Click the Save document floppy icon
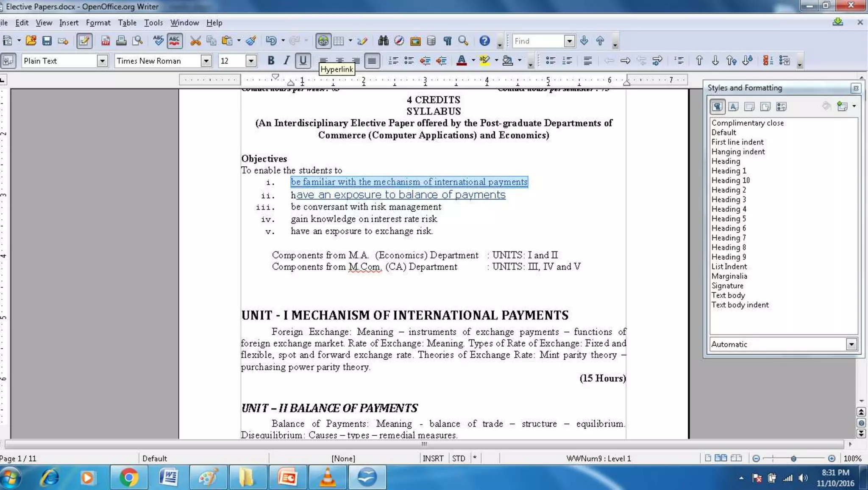 coord(47,41)
